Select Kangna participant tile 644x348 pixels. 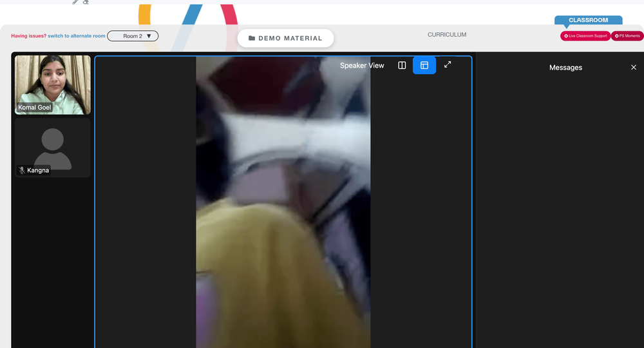click(53, 148)
